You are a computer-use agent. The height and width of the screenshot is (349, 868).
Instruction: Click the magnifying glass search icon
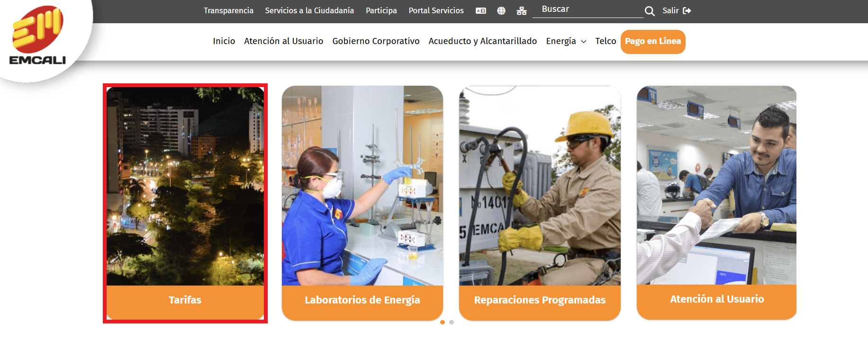tap(650, 11)
